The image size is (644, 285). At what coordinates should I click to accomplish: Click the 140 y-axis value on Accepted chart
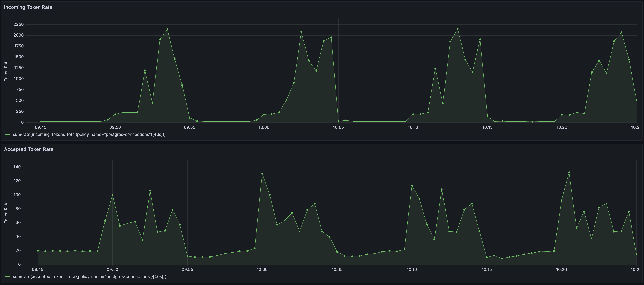(17, 167)
